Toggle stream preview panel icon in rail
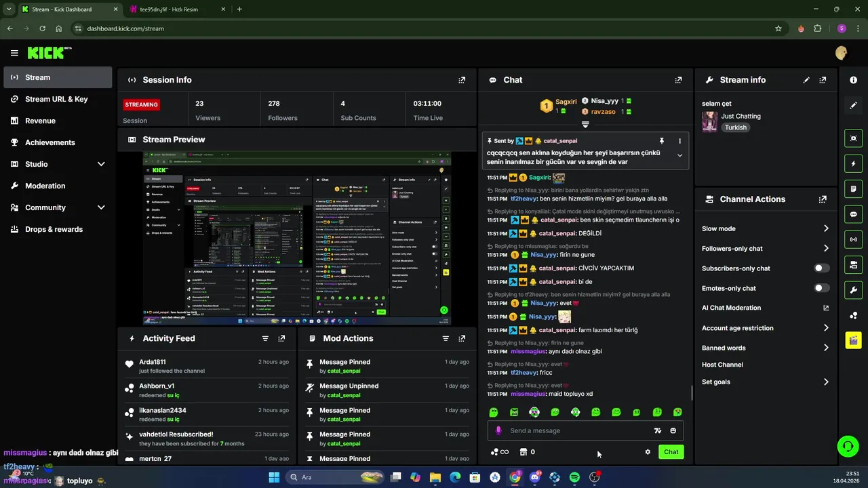The image size is (868, 488). (x=853, y=138)
